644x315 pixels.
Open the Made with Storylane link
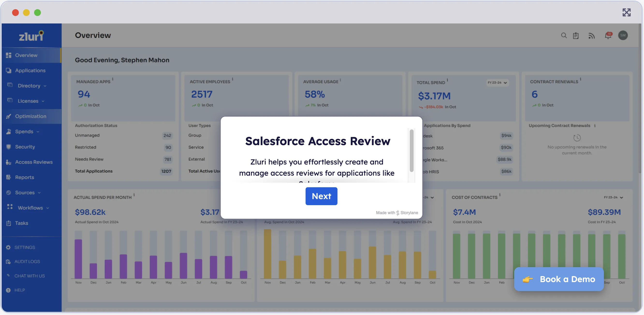(x=397, y=213)
